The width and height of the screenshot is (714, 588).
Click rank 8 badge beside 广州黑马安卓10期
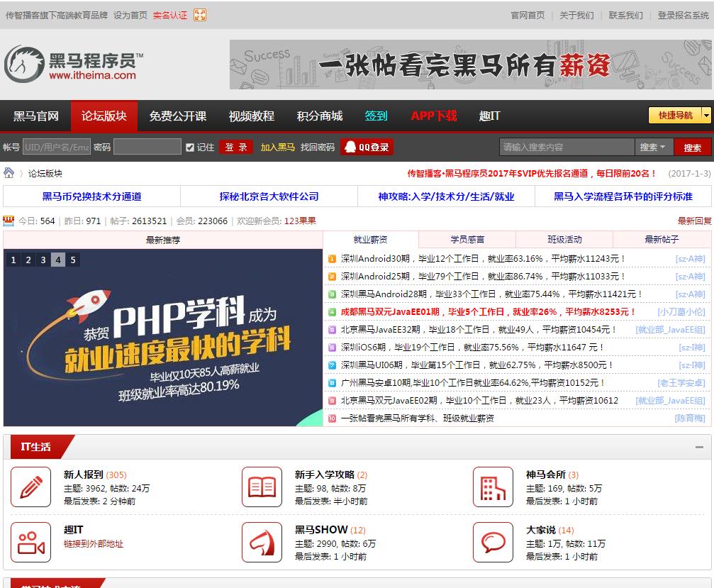pyautogui.click(x=332, y=383)
